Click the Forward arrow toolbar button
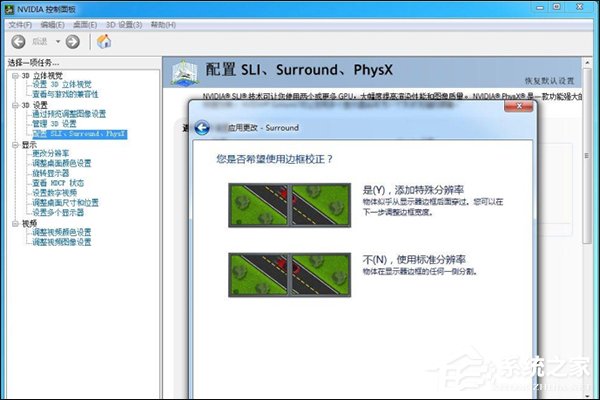This screenshot has width=600, height=400. (73, 41)
